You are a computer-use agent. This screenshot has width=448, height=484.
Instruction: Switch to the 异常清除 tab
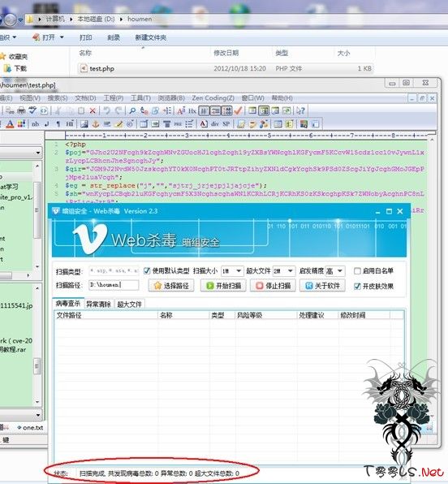[98, 304]
